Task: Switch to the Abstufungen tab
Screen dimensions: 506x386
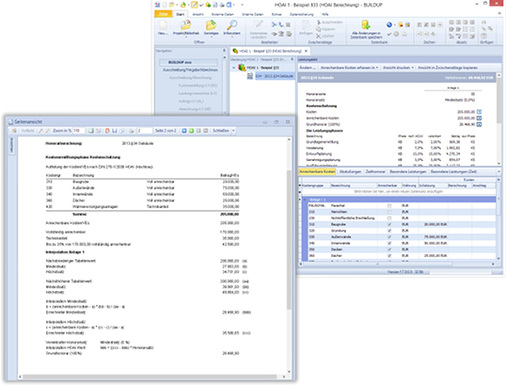Action: (x=350, y=172)
